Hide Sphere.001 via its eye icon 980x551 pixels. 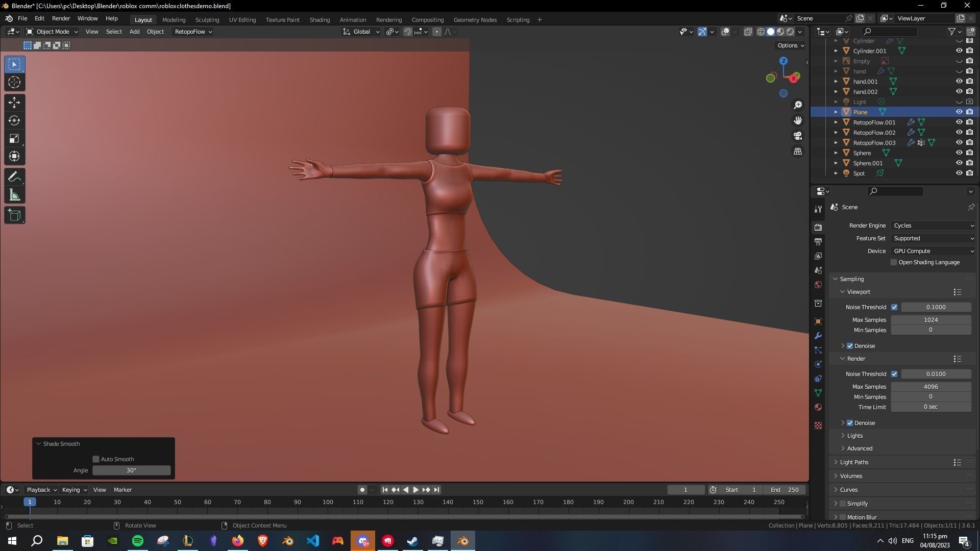(x=959, y=163)
